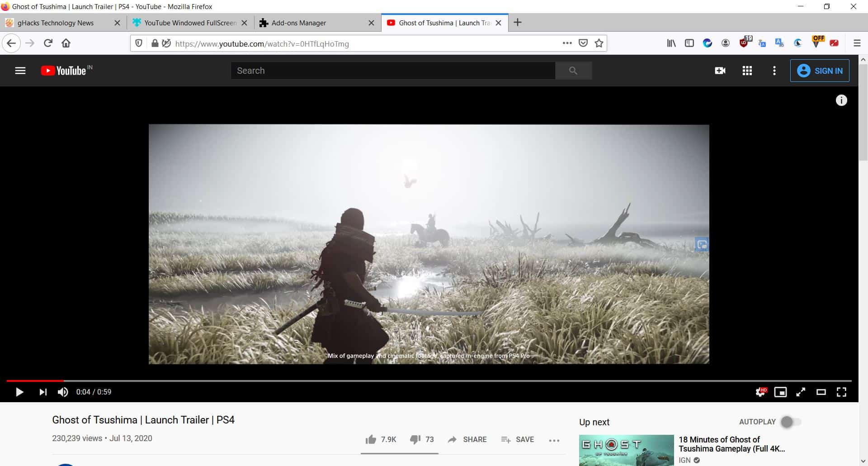Screen dimensions: 868x466
Task: Click the red toolbar extension icon
Action: click(834, 43)
